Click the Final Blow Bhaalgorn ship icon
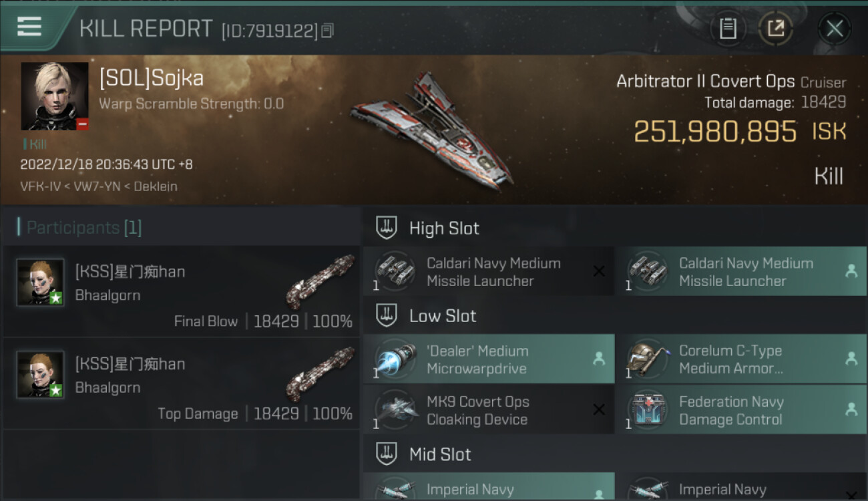The height and width of the screenshot is (501, 868). pyautogui.click(x=319, y=281)
